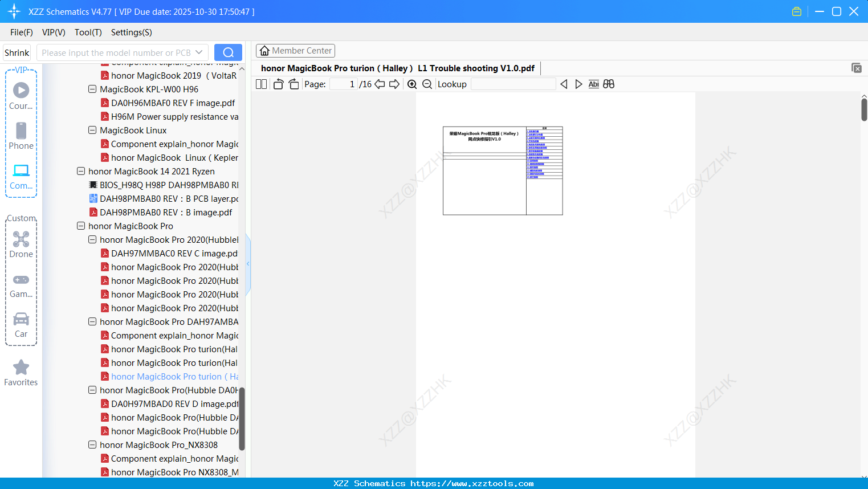Go to the previous PDF page

point(380,84)
